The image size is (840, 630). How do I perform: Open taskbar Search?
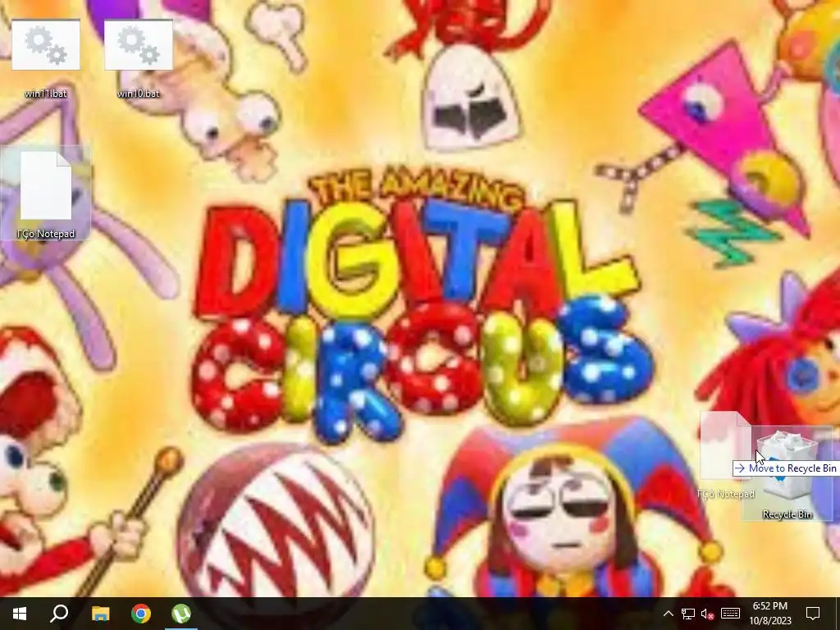coord(59,614)
